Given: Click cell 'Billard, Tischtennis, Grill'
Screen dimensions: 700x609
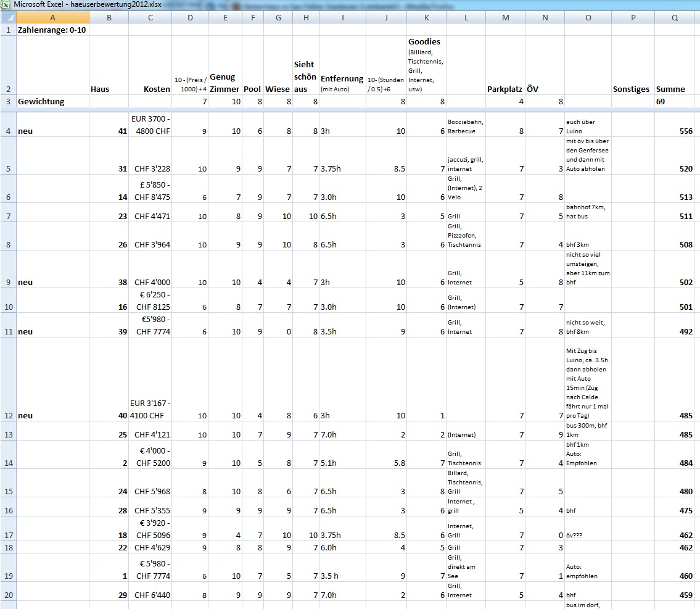Looking at the screenshot, I should 466,483.
